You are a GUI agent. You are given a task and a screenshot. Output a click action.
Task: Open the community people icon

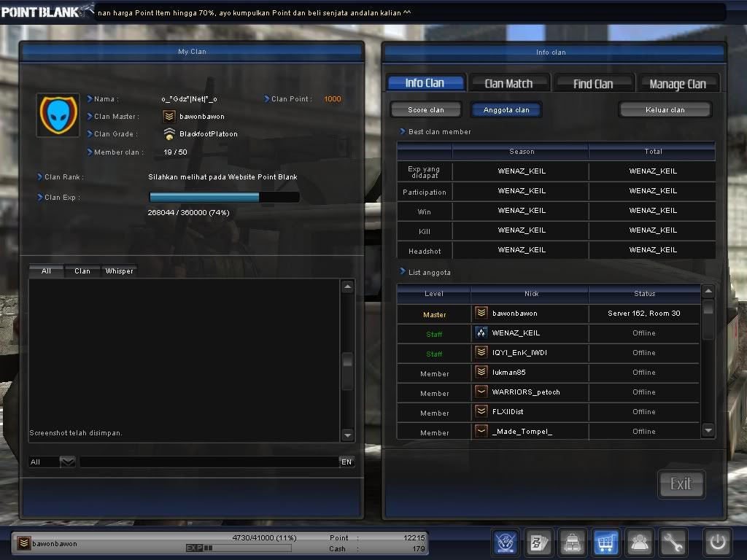(639, 542)
